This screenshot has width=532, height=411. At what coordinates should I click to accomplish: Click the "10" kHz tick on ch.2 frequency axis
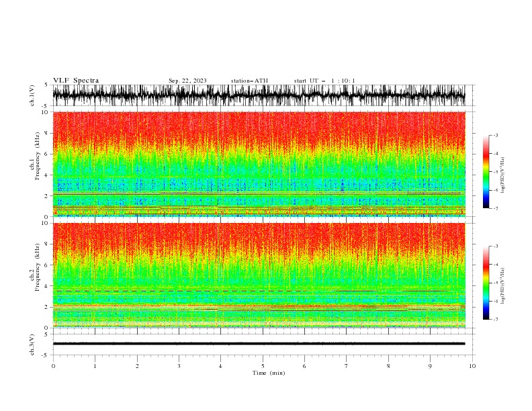point(46,223)
